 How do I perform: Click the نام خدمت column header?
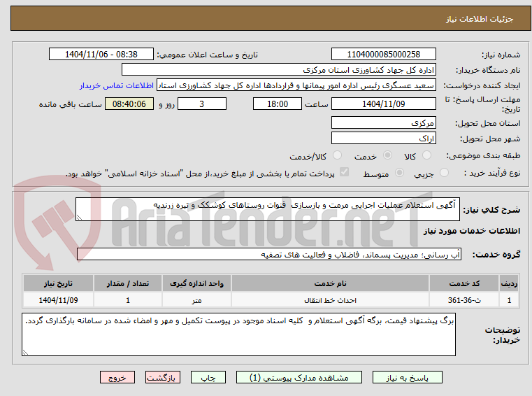tap(330, 283)
